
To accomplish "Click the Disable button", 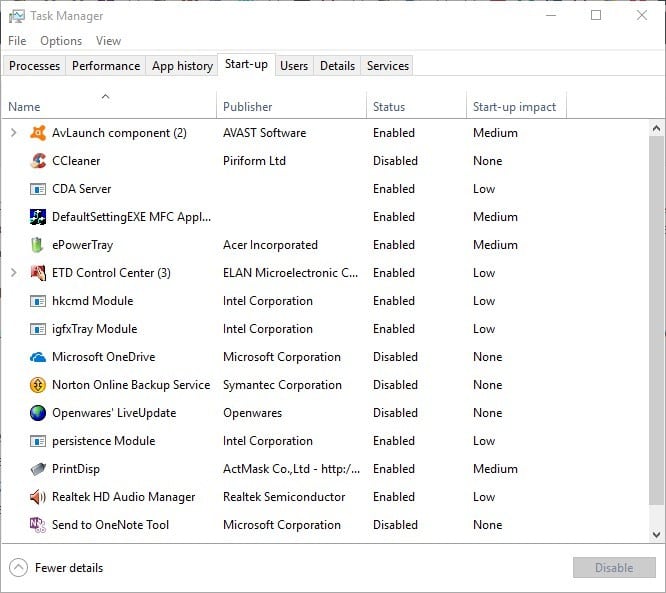I will point(614,568).
